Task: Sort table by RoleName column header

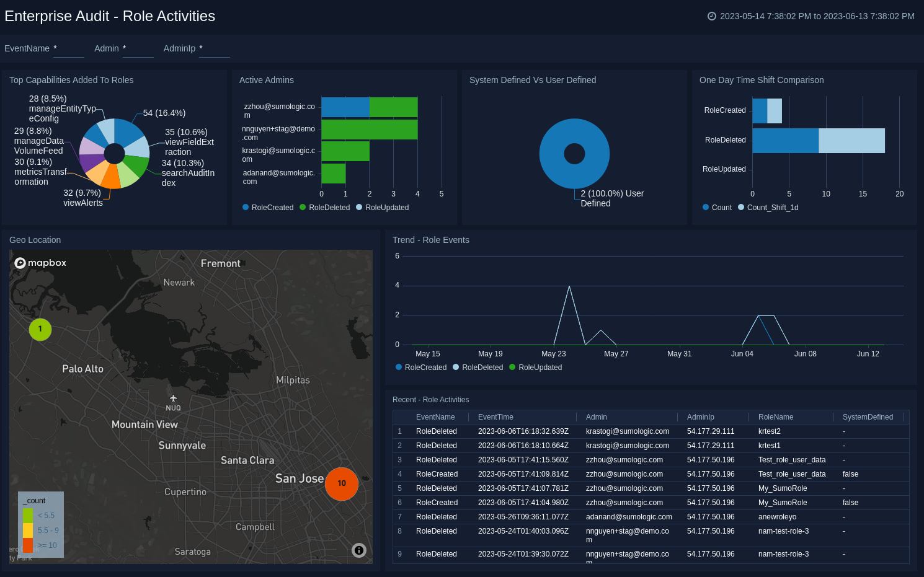Action: 775,417
